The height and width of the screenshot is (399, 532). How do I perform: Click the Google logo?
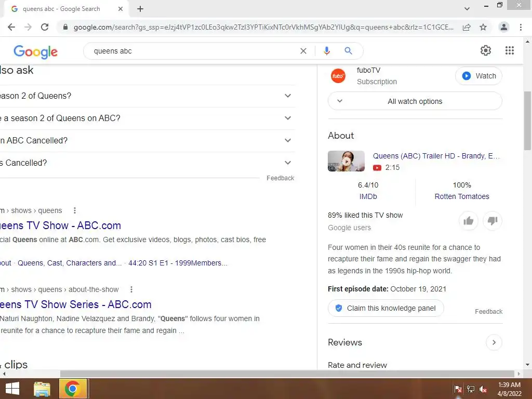pos(36,51)
